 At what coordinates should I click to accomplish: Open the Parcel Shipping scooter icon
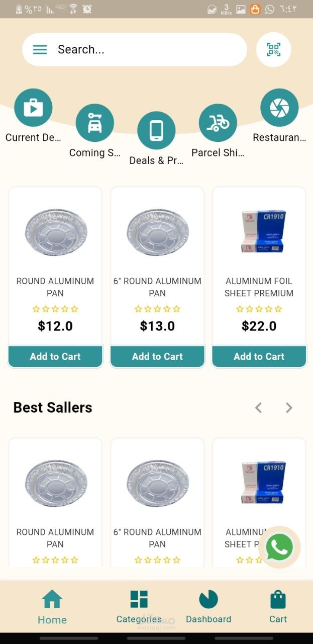[x=218, y=123]
